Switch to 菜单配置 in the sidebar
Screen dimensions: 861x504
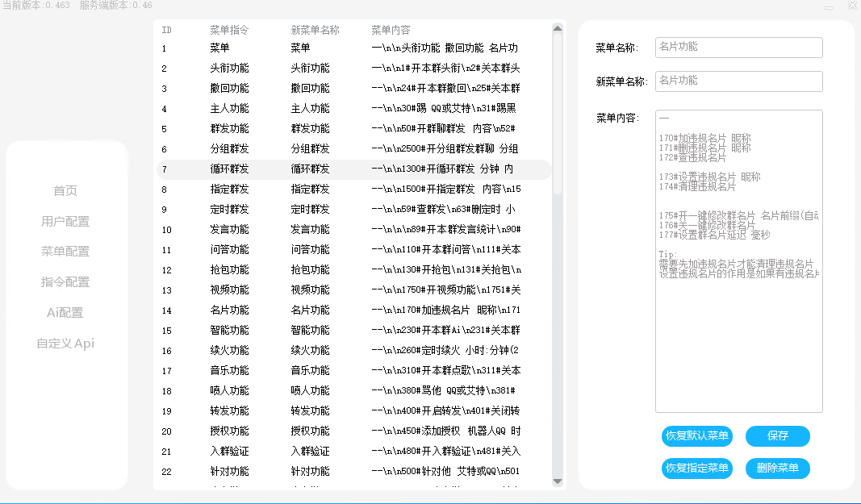65,252
